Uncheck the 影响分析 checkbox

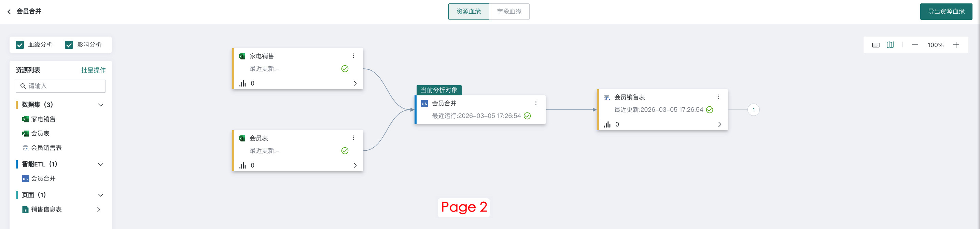69,45
